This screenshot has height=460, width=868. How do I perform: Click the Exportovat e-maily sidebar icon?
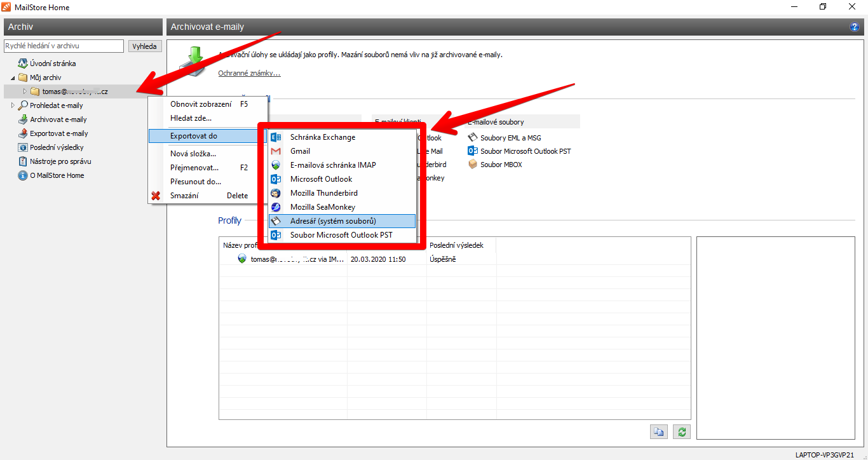pyautogui.click(x=23, y=133)
